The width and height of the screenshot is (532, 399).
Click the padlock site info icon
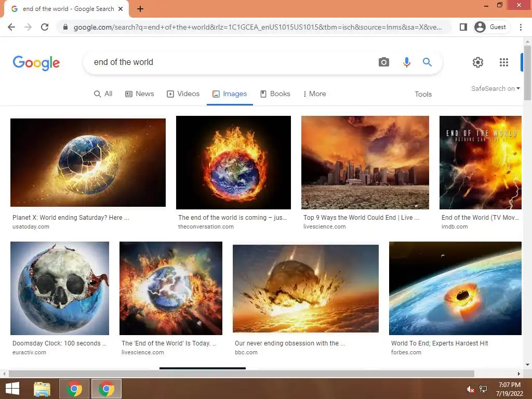pyautogui.click(x=65, y=27)
